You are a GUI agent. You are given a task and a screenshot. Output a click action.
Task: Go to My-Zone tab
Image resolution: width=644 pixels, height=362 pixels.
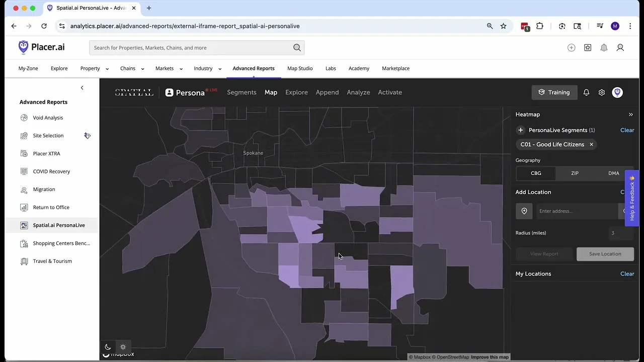click(28, 68)
